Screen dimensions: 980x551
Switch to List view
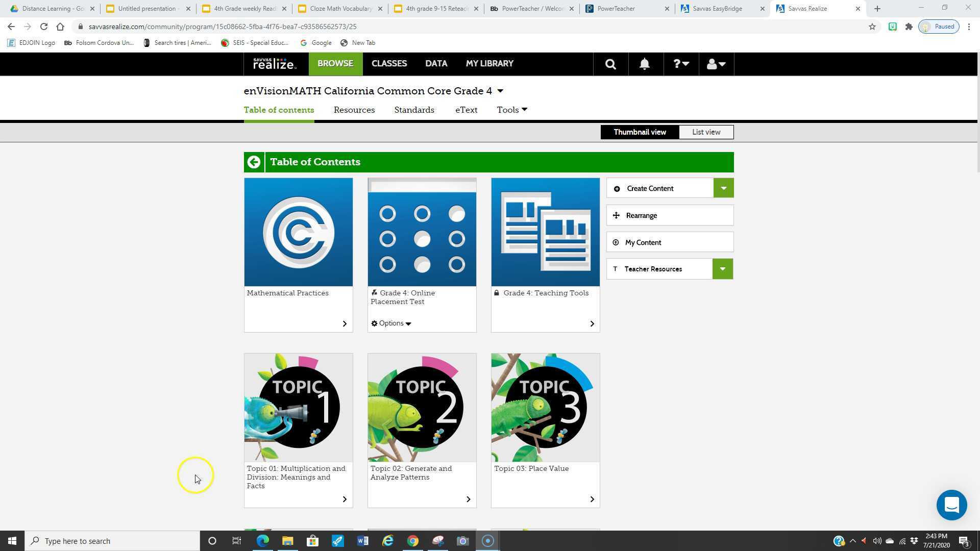tap(706, 132)
